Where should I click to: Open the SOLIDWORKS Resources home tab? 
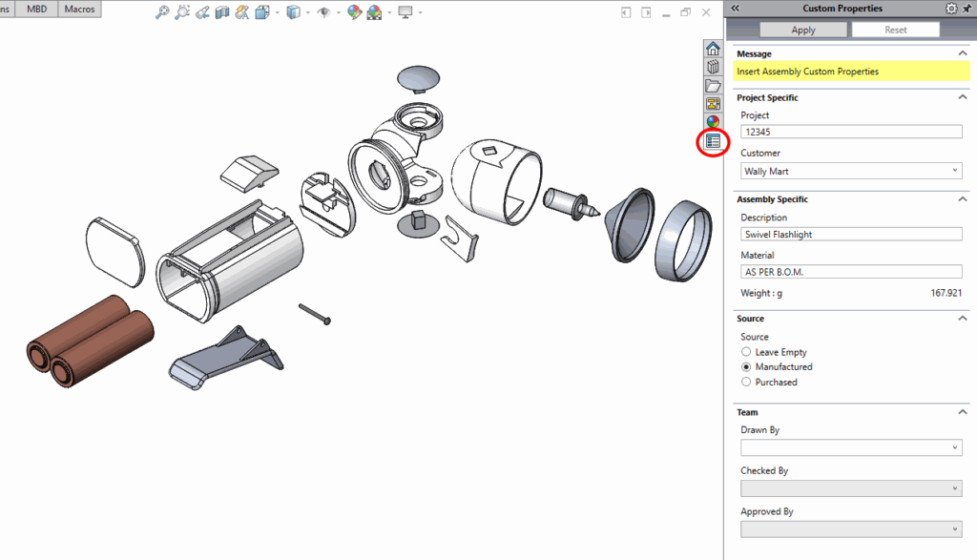point(713,49)
